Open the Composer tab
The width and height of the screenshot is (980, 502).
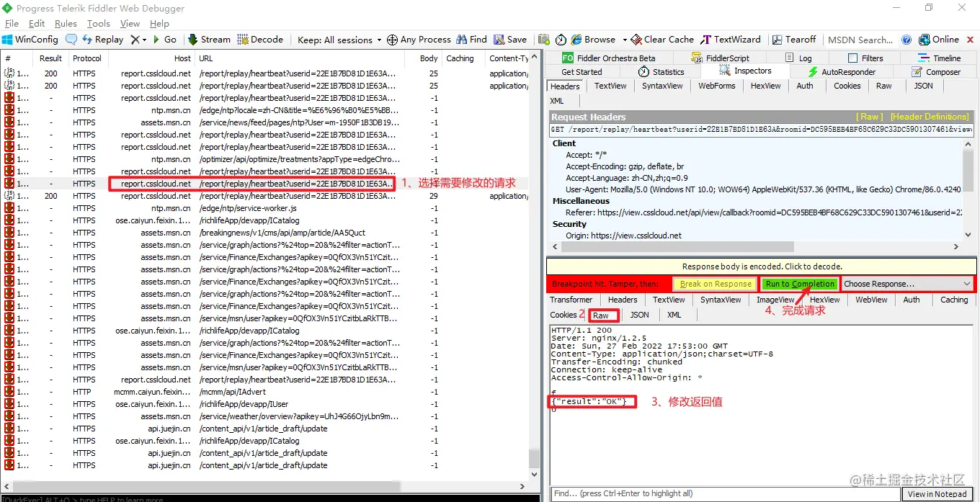[936, 71]
